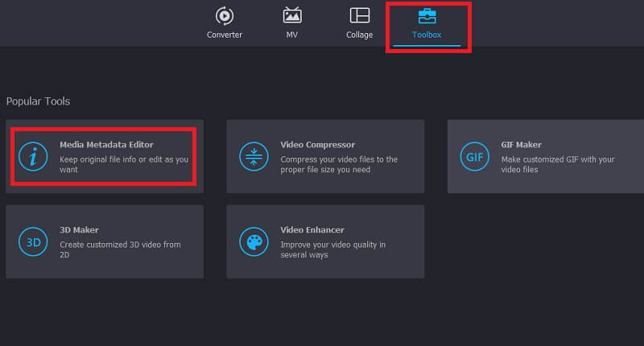
Task: Click the 3D Maker round icon
Action: [x=33, y=241]
